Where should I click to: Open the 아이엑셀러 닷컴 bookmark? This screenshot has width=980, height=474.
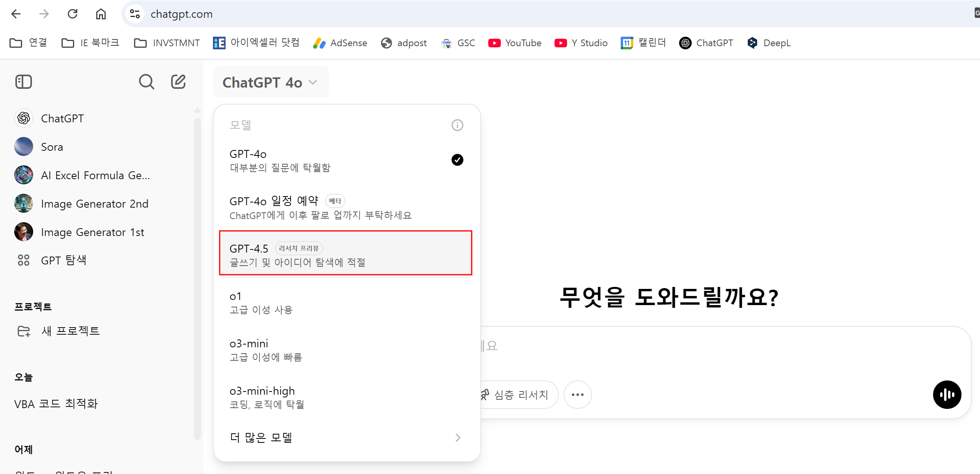coord(256,43)
